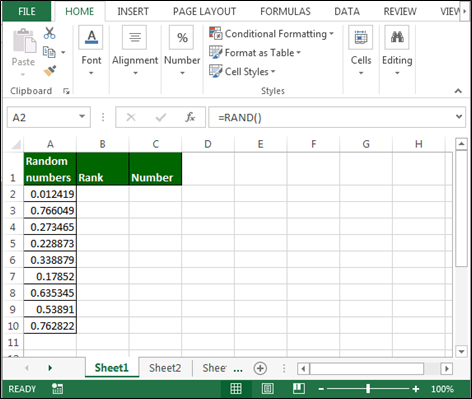Switch to the PAGE LAYOUT tab
Image resolution: width=472 pixels, height=399 pixels.
coord(204,11)
